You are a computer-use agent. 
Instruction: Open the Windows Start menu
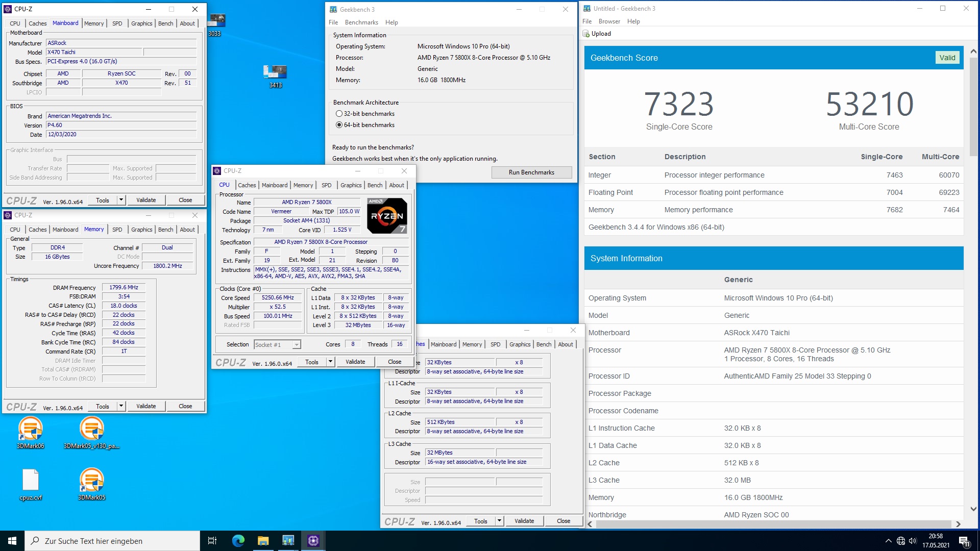tap(12, 541)
